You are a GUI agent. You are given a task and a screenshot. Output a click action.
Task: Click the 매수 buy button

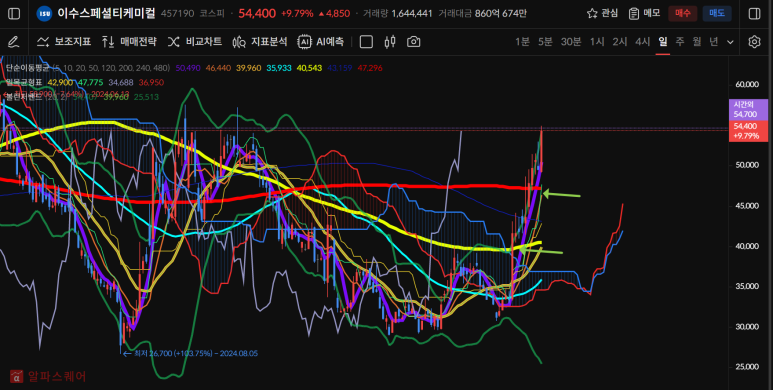(x=682, y=14)
